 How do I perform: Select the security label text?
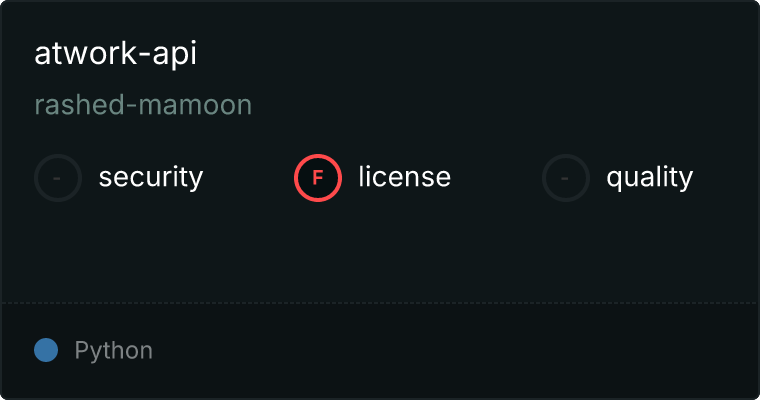coord(151,178)
